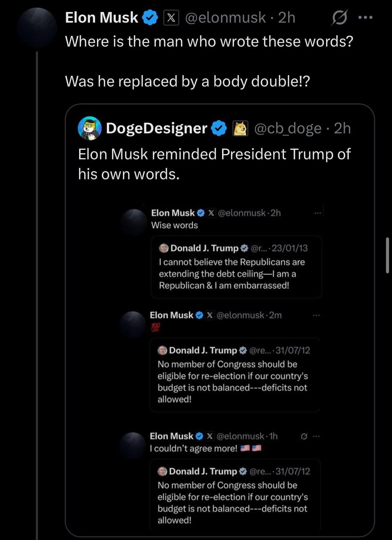Tap the 100 emoji in Musk's reply

(x=155, y=327)
